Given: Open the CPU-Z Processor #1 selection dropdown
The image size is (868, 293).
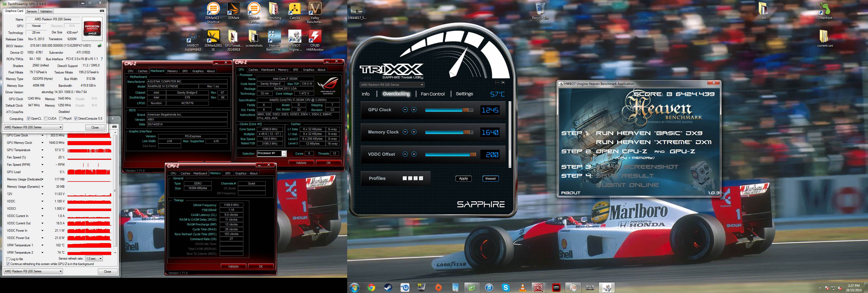Looking at the screenshot, I should pos(271,153).
